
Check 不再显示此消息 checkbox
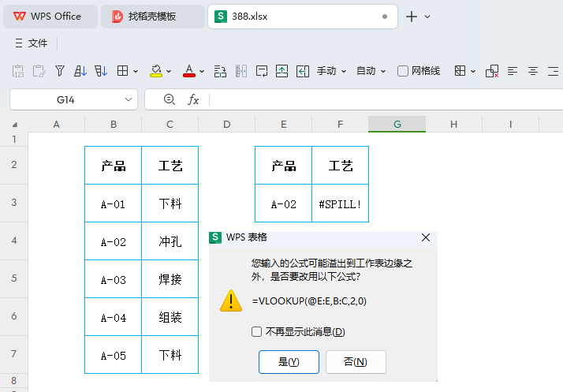(256, 331)
